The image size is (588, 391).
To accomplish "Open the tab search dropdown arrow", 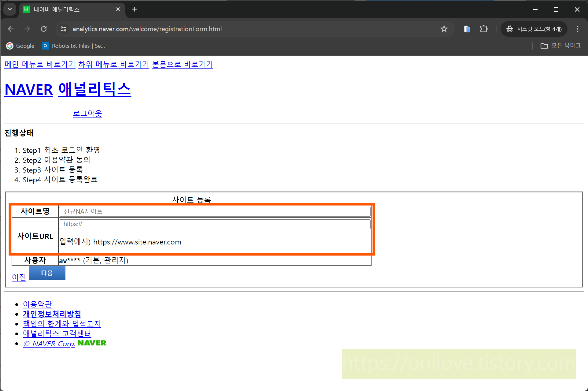I will [x=10, y=9].
